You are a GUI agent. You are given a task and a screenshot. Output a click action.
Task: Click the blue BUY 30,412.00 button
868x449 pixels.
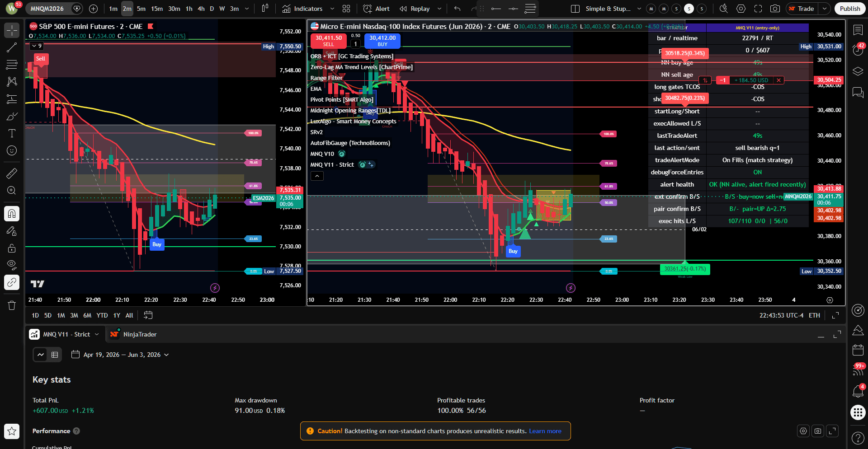tap(382, 41)
